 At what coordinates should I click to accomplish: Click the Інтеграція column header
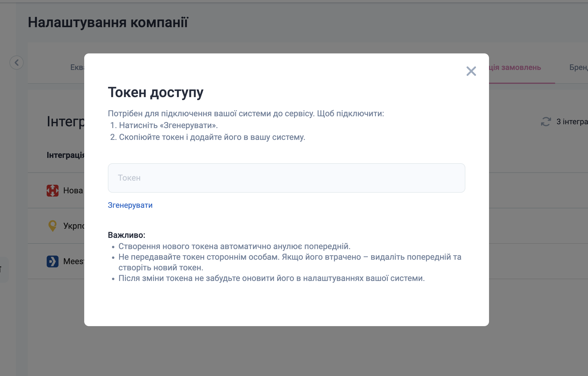coord(66,155)
